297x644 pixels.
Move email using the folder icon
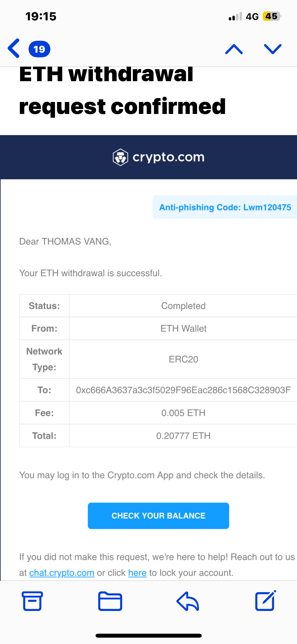click(x=110, y=601)
